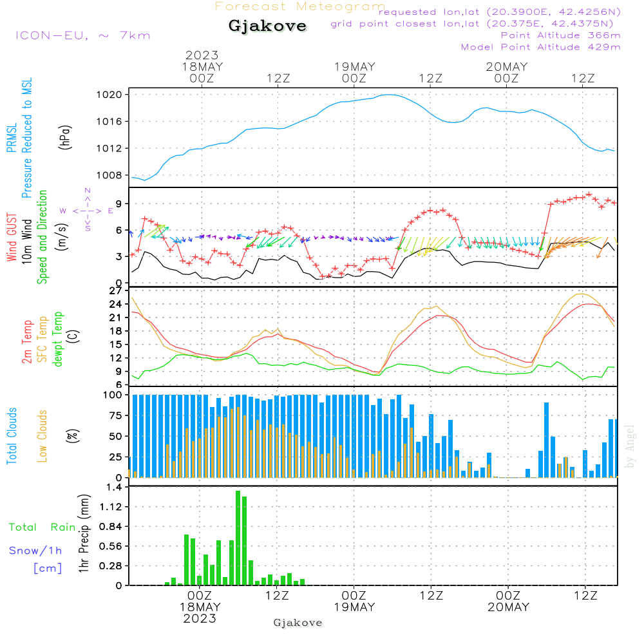Viewport: 644px width, 644px height.
Task: Select '19MAY' label above the pressure chart
Action: tap(354, 67)
